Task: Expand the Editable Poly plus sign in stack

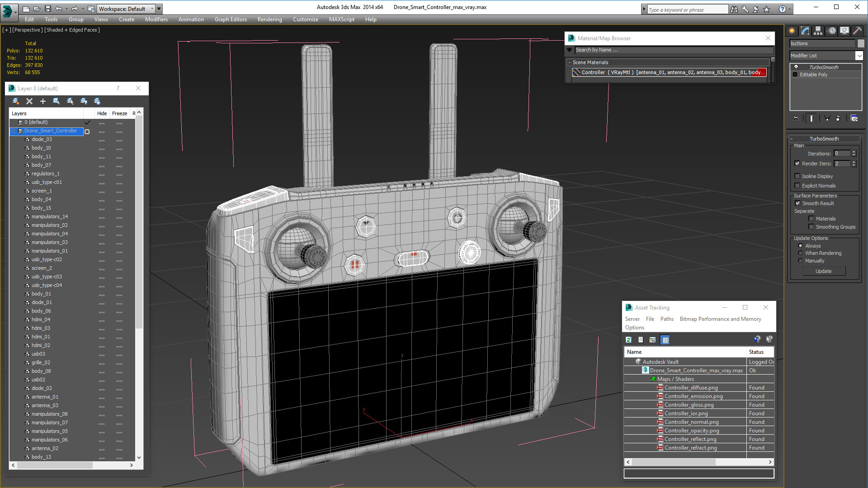Action: (x=795, y=75)
